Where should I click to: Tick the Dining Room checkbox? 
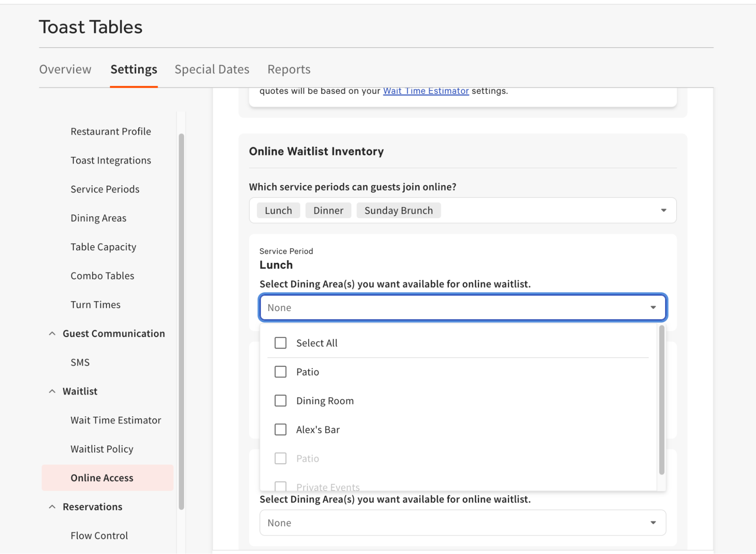[280, 400]
